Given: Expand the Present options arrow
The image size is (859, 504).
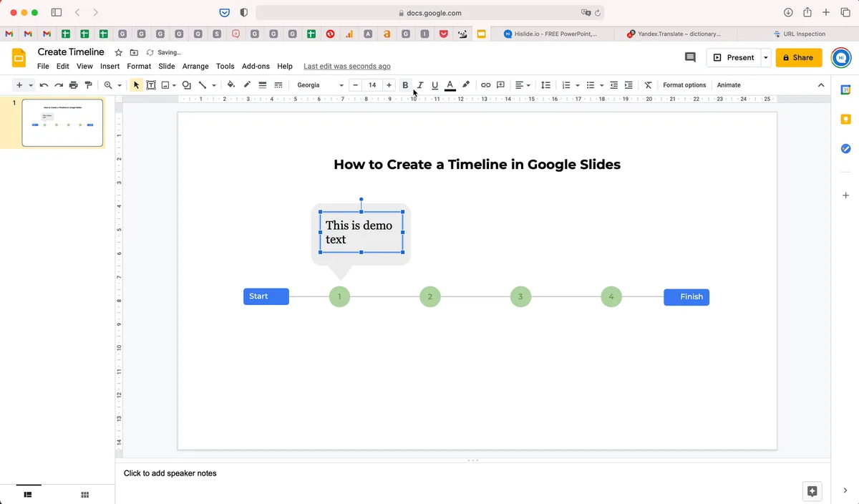Looking at the screenshot, I should (x=766, y=57).
